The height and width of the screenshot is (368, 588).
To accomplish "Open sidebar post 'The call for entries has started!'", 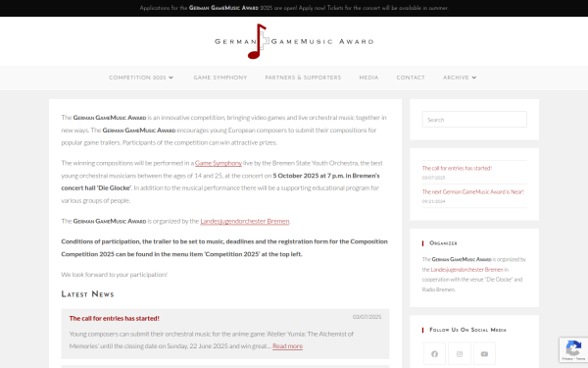I will [457, 168].
